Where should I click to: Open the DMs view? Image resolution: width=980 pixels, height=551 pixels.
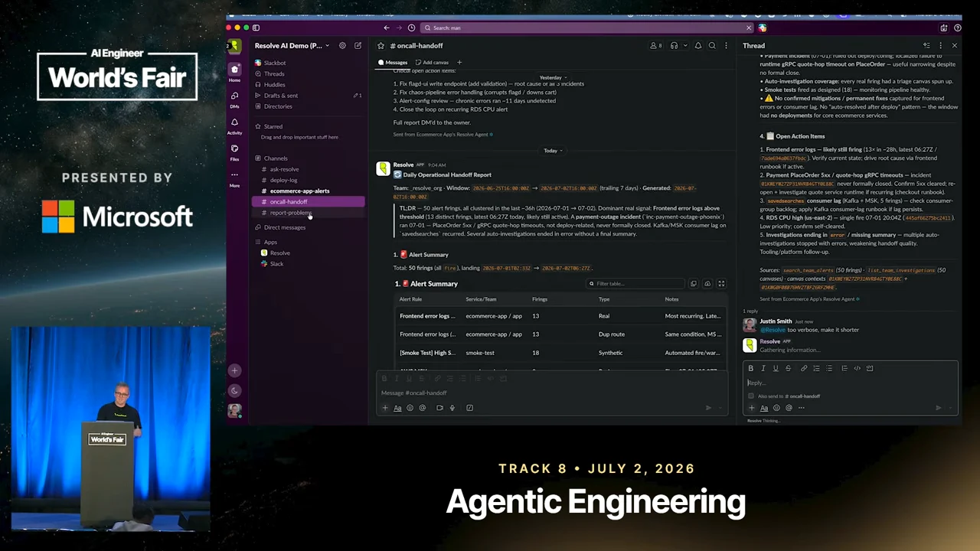coord(234,99)
